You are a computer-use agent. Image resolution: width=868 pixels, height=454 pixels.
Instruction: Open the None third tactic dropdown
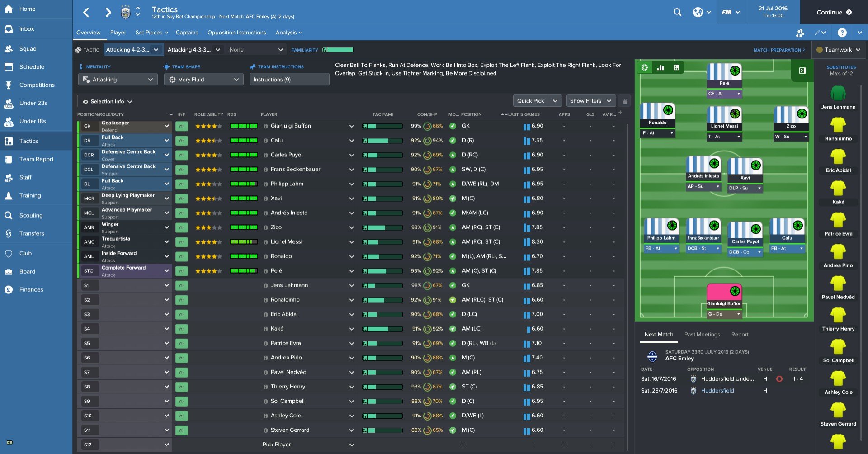point(256,50)
